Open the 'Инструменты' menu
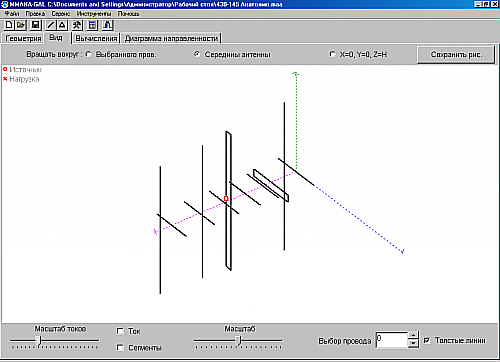The height and width of the screenshot is (362, 500). [x=94, y=14]
